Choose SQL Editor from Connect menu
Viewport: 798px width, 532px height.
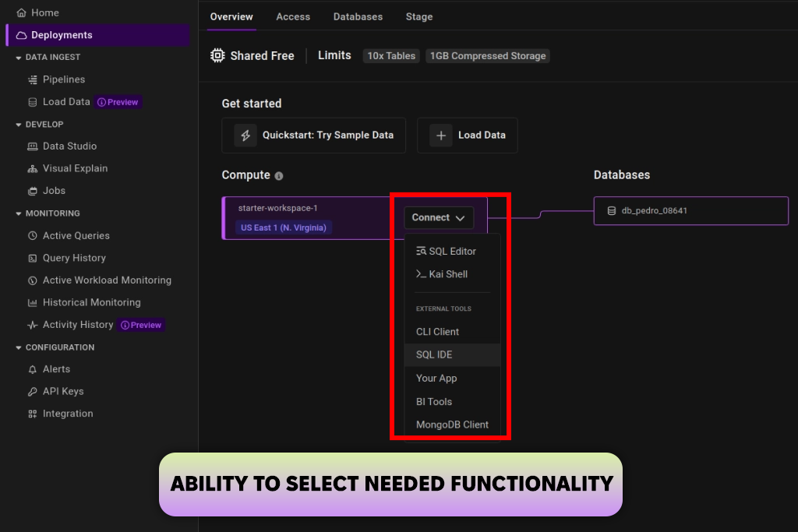(x=452, y=251)
